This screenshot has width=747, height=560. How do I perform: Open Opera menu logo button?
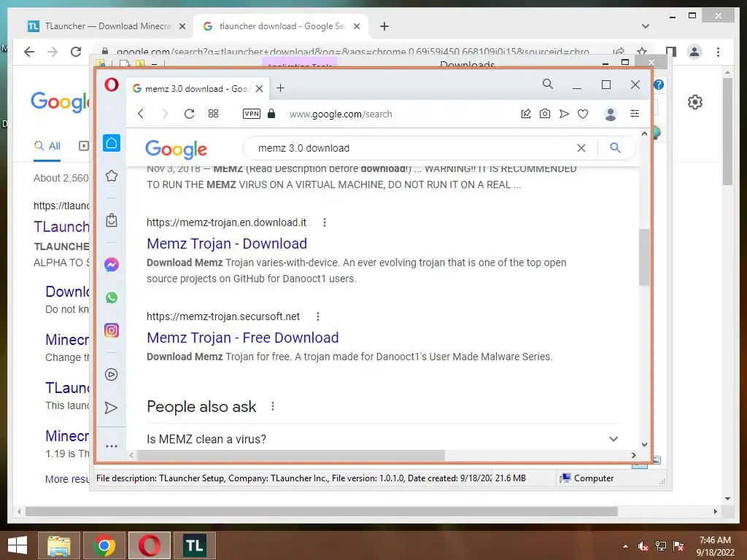112,85
